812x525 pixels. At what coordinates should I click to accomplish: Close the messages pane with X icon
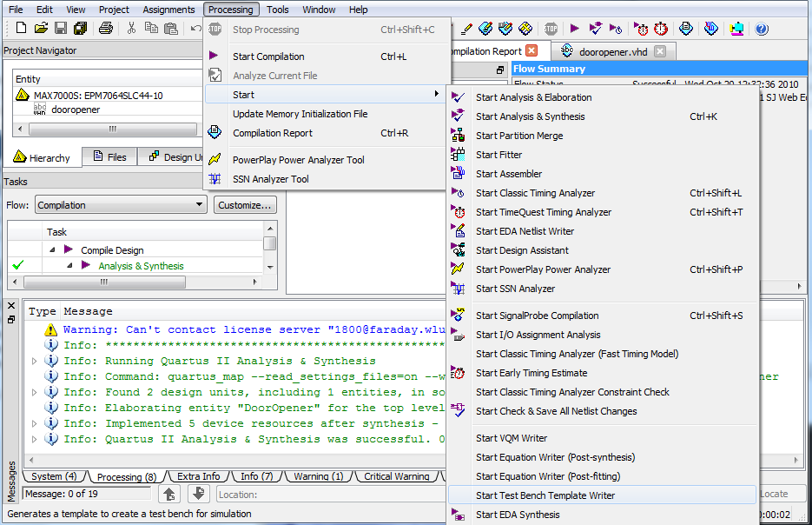pos(11,306)
